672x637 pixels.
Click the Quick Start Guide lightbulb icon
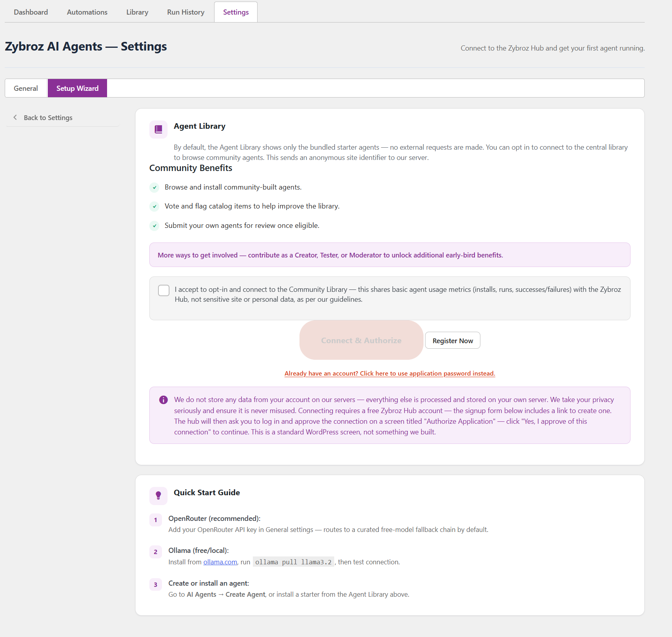[158, 496]
